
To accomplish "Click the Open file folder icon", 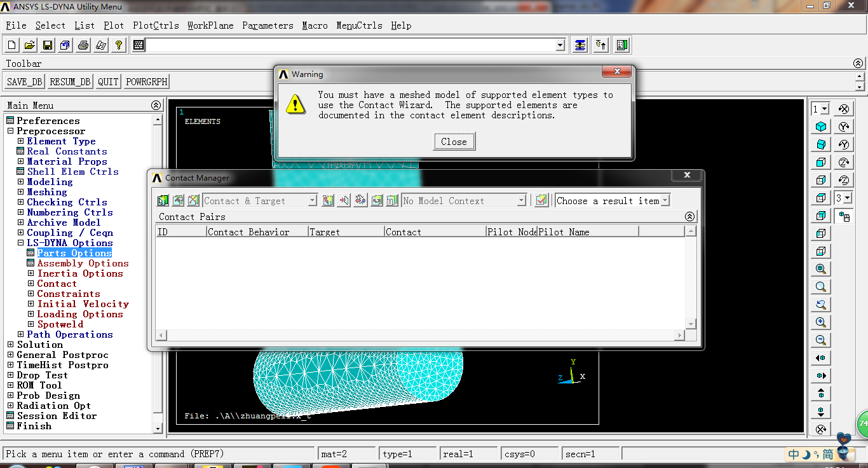I will click(x=30, y=45).
